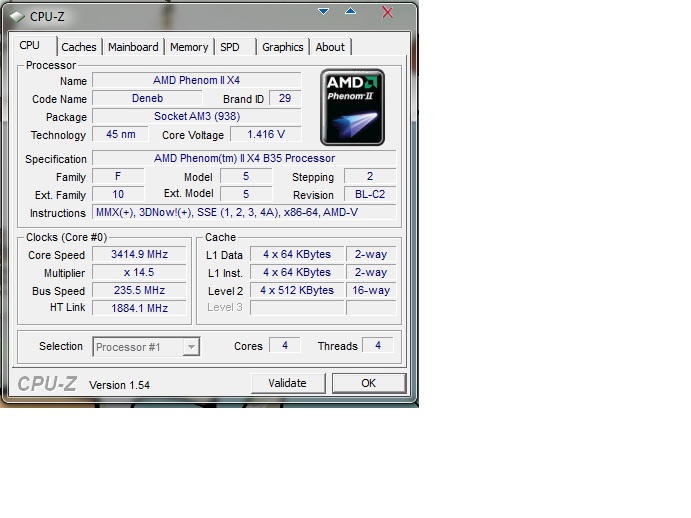Close the CPU-Z window with red X
The height and width of the screenshot is (518, 691).
pos(387,12)
